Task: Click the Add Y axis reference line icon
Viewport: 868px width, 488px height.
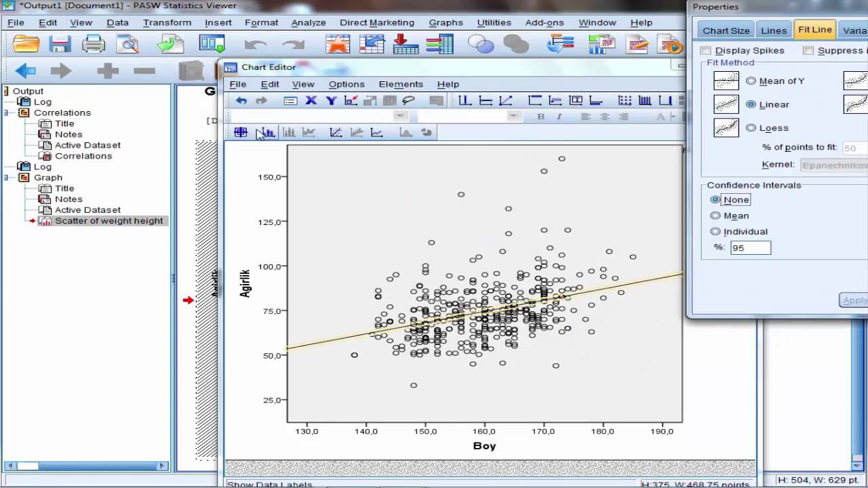Action: coord(486,100)
